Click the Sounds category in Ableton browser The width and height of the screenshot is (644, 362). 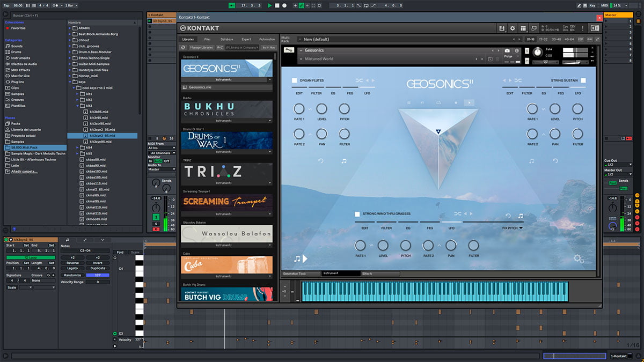pyautogui.click(x=17, y=46)
